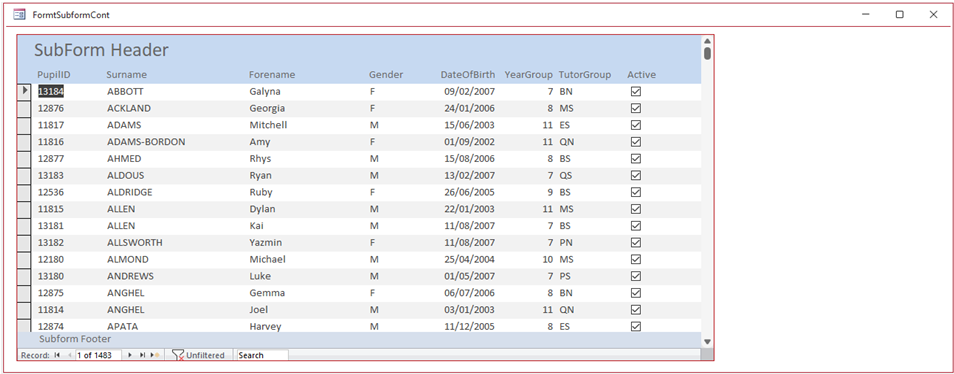954x374 pixels.
Task: Click the FormtSubformCont form icon in title bar
Action: point(19,15)
